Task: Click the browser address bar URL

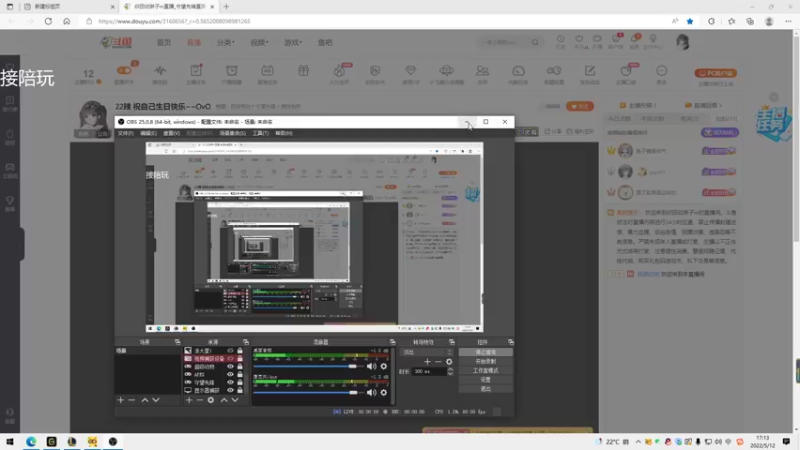Action: 174,21
